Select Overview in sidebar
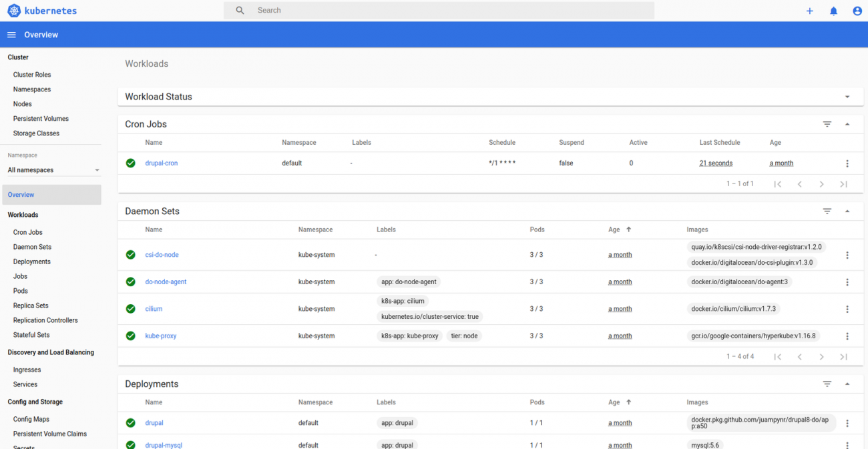This screenshot has height=449, width=868. 51,195
